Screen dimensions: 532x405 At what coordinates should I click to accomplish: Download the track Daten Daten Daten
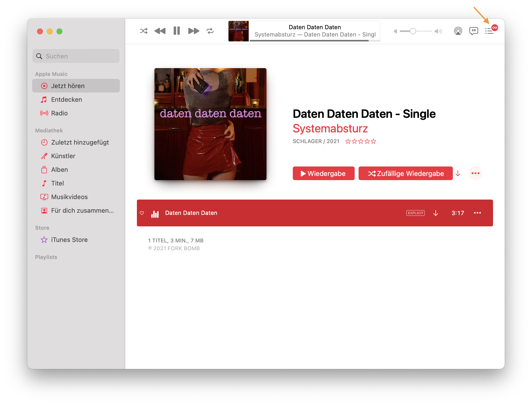(436, 213)
